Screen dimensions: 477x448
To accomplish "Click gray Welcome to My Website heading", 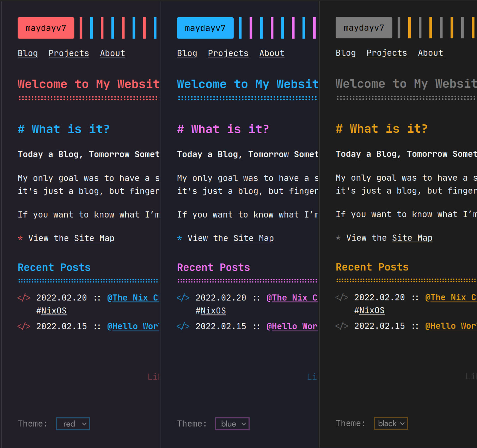I will pyautogui.click(x=406, y=84).
